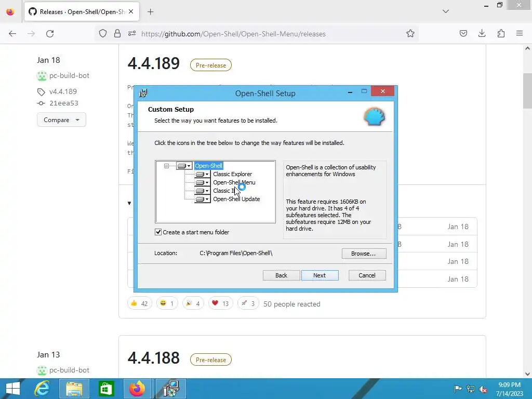Viewport: 532px width, 399px height.
Task: Open muted volume tray icon
Action: (x=483, y=389)
